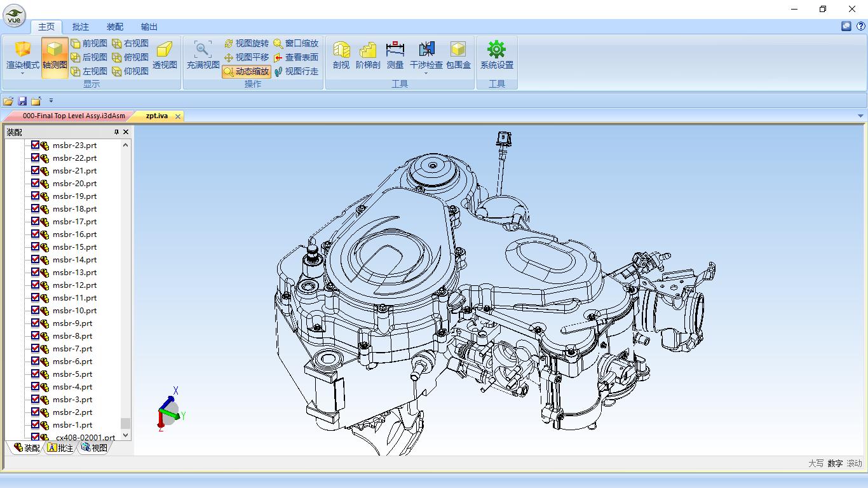Switch to 轴测图 isometric view
Image resolution: width=868 pixels, height=488 pixels.
tap(55, 57)
